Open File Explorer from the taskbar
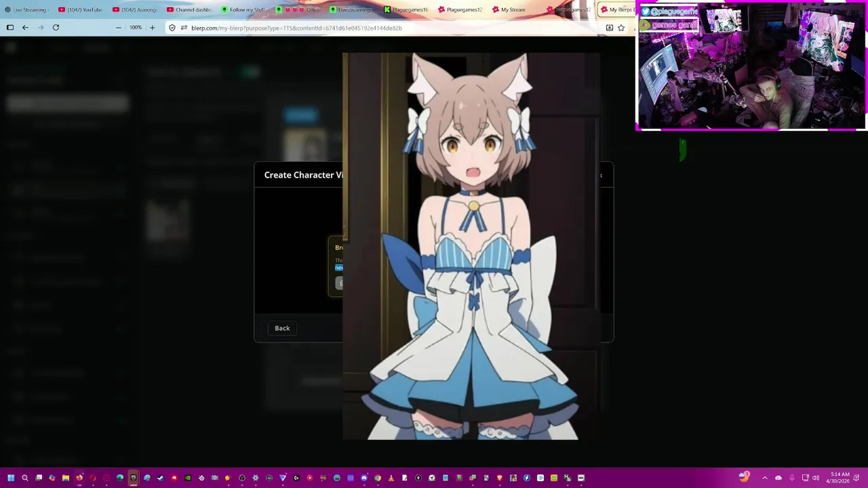Viewport: 868px width, 488px height. click(x=66, y=478)
